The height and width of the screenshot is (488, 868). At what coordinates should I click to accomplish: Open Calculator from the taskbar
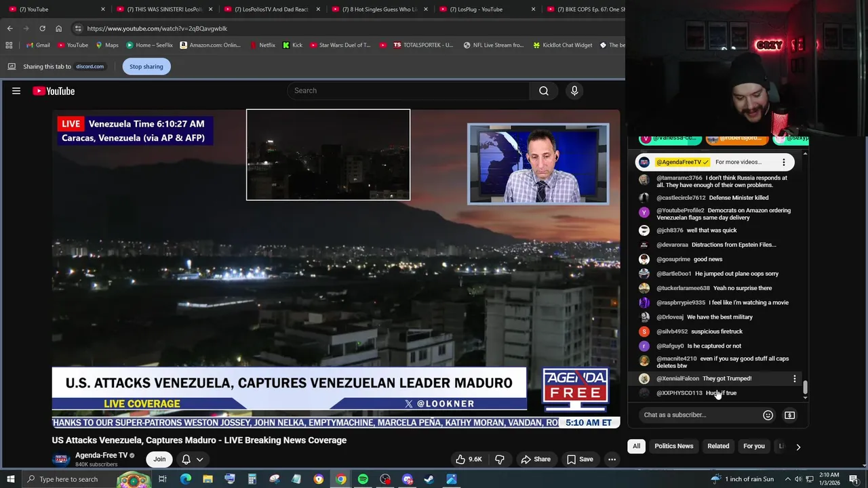pyautogui.click(x=252, y=479)
